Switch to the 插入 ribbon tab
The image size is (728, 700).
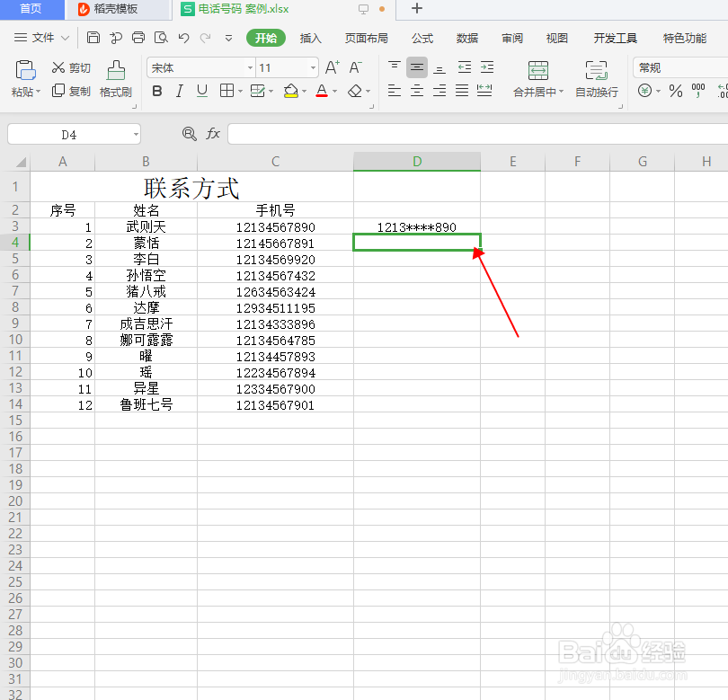[x=311, y=38]
